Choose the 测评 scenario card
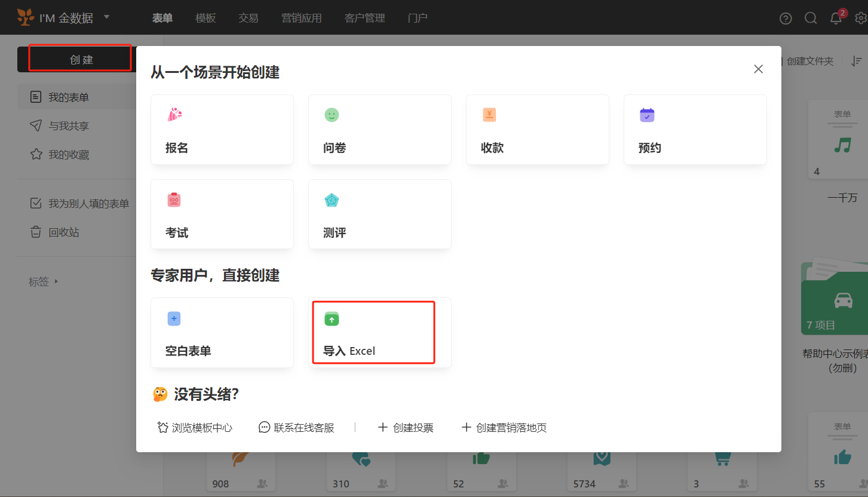This screenshot has width=868, height=497. tap(380, 214)
